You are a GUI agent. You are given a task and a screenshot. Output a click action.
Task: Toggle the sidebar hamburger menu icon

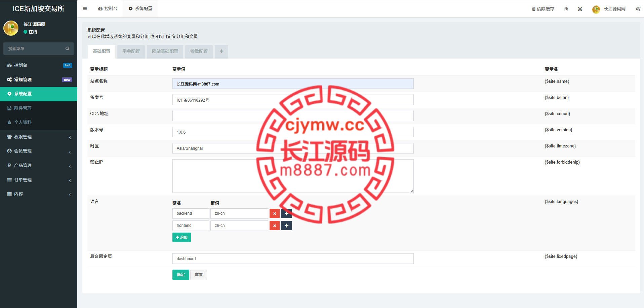pyautogui.click(x=85, y=9)
